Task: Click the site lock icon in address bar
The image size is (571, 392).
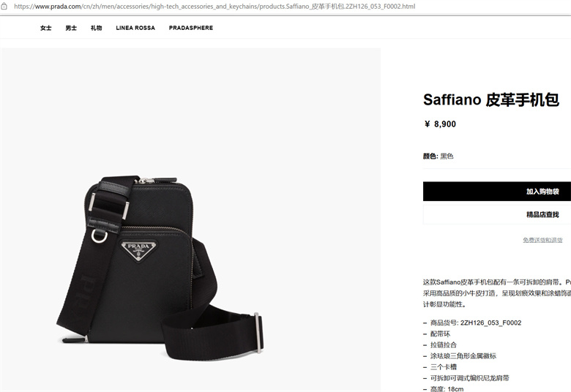Action: 4,6
